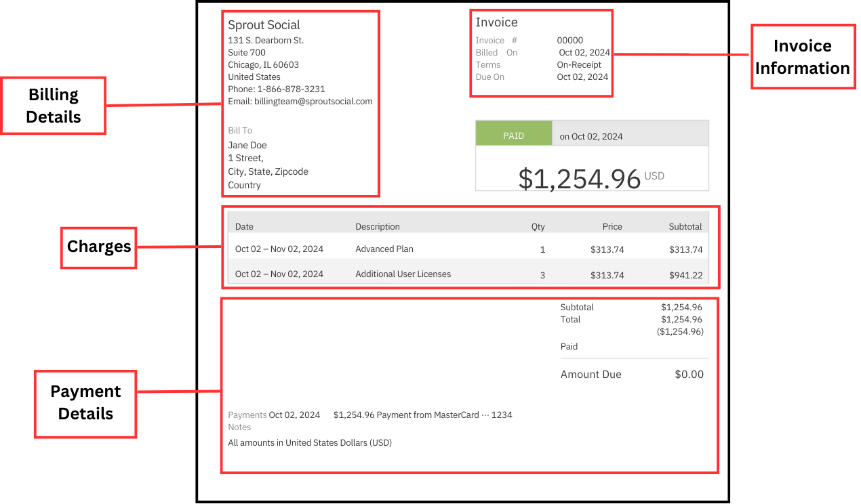
Task: Click the Subtotal column header
Action: pyautogui.click(x=685, y=227)
